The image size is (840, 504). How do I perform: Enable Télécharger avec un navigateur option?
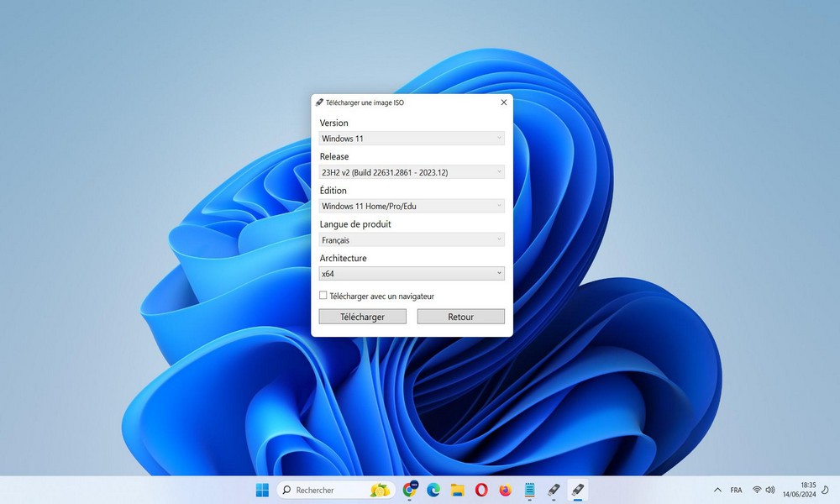(x=323, y=296)
